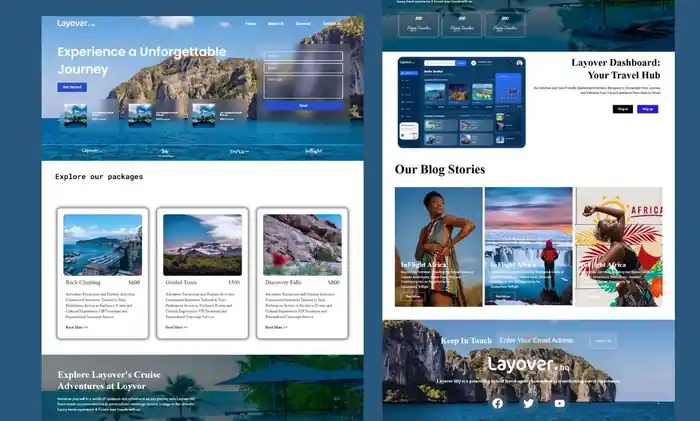Click the Twitter icon in the footer
The height and width of the screenshot is (421, 700).
pyautogui.click(x=529, y=403)
